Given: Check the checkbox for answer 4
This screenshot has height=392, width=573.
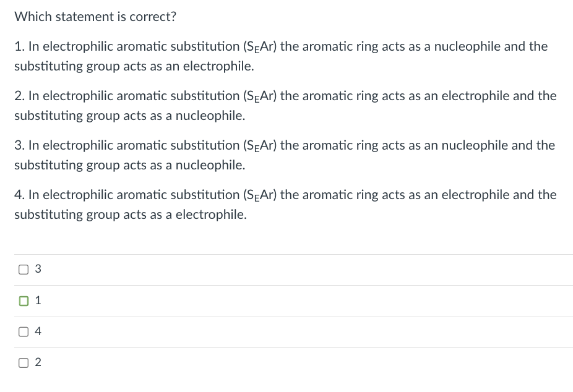Looking at the screenshot, I should point(24,331).
